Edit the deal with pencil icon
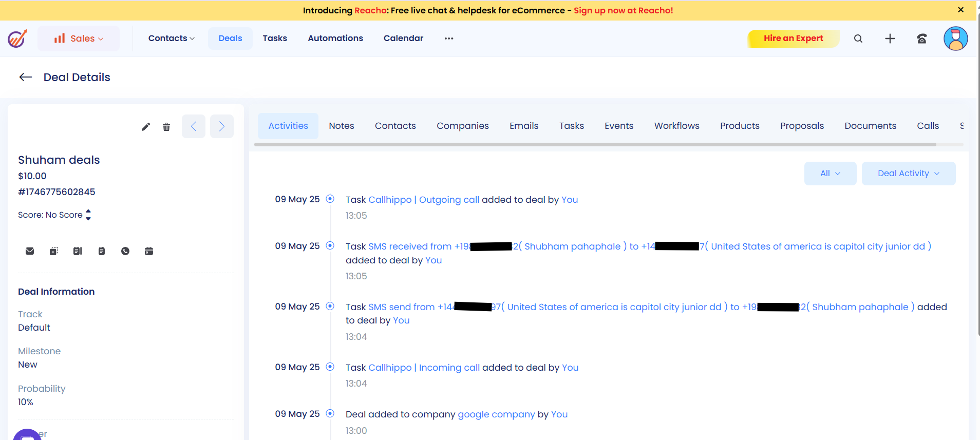 pos(146,127)
